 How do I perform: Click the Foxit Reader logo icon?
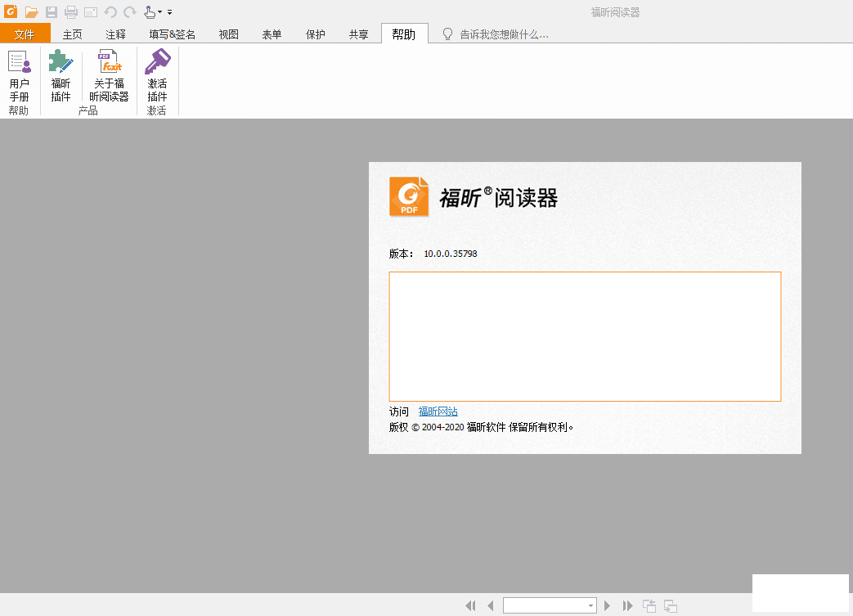(x=11, y=11)
